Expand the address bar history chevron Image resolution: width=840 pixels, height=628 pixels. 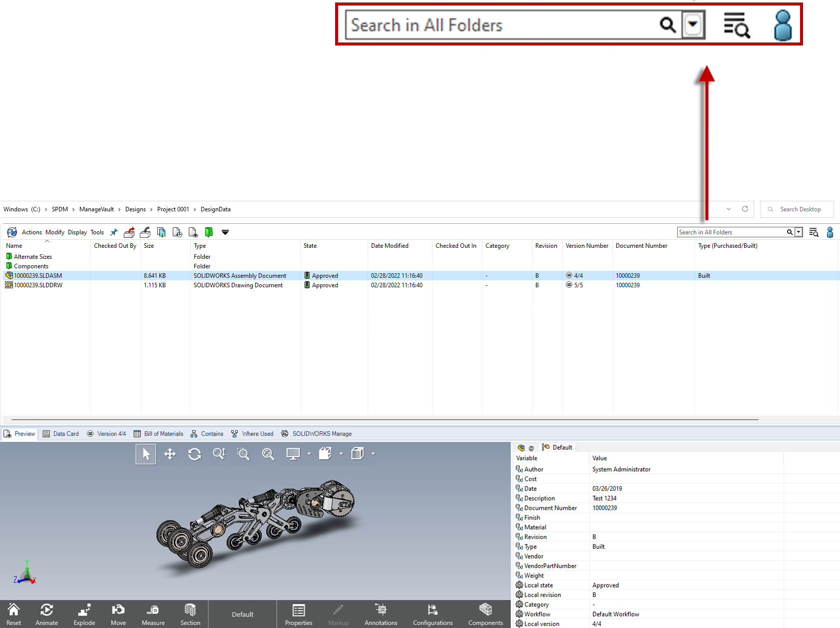click(x=729, y=209)
